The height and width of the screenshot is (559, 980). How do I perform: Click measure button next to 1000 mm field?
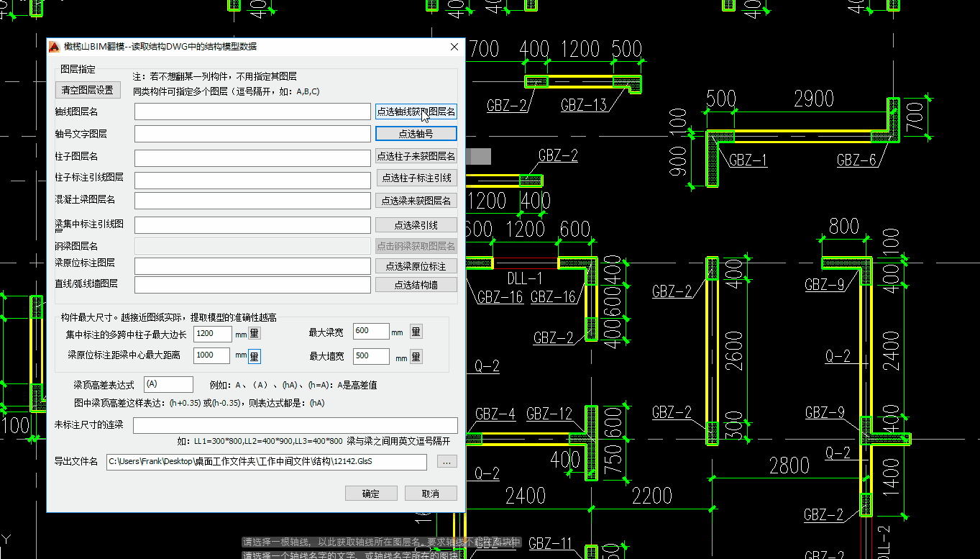pyautogui.click(x=255, y=355)
